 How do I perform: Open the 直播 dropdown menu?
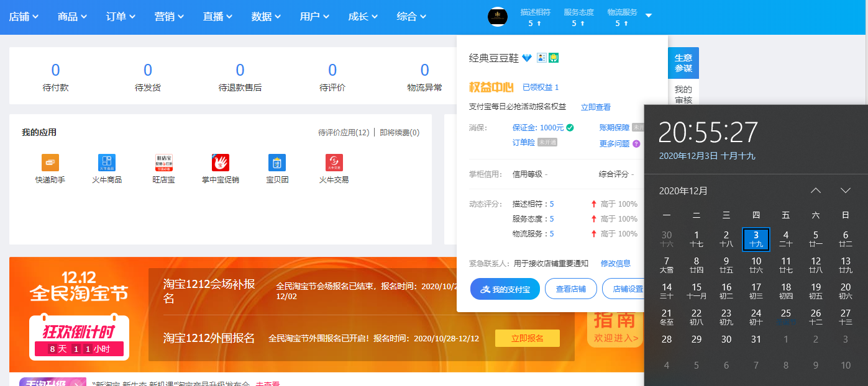(218, 17)
